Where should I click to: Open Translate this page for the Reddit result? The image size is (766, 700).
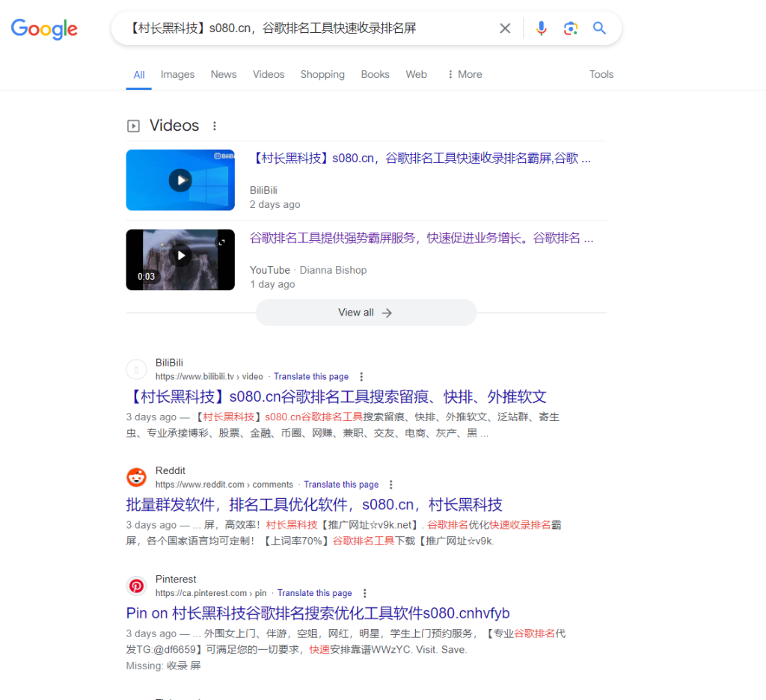(341, 484)
